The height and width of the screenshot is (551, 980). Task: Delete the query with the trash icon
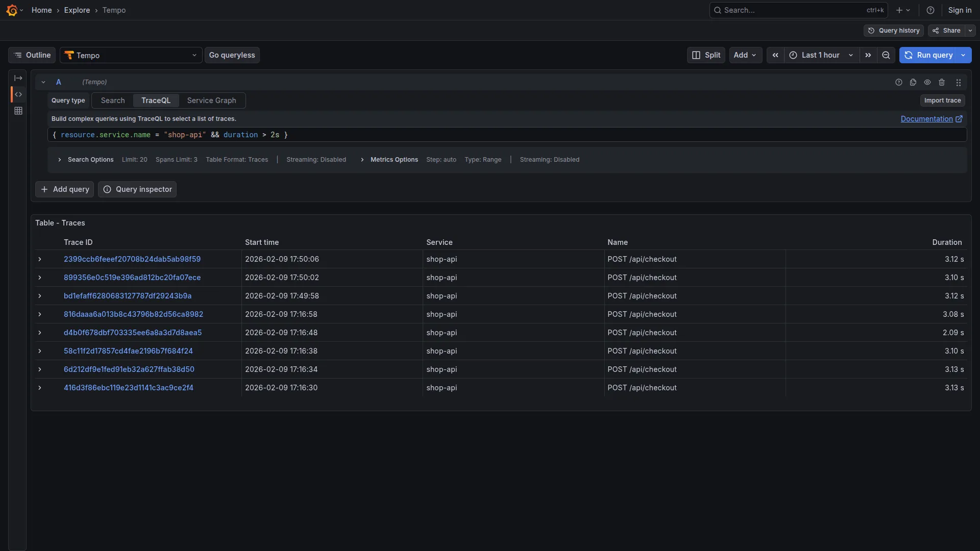(x=942, y=82)
